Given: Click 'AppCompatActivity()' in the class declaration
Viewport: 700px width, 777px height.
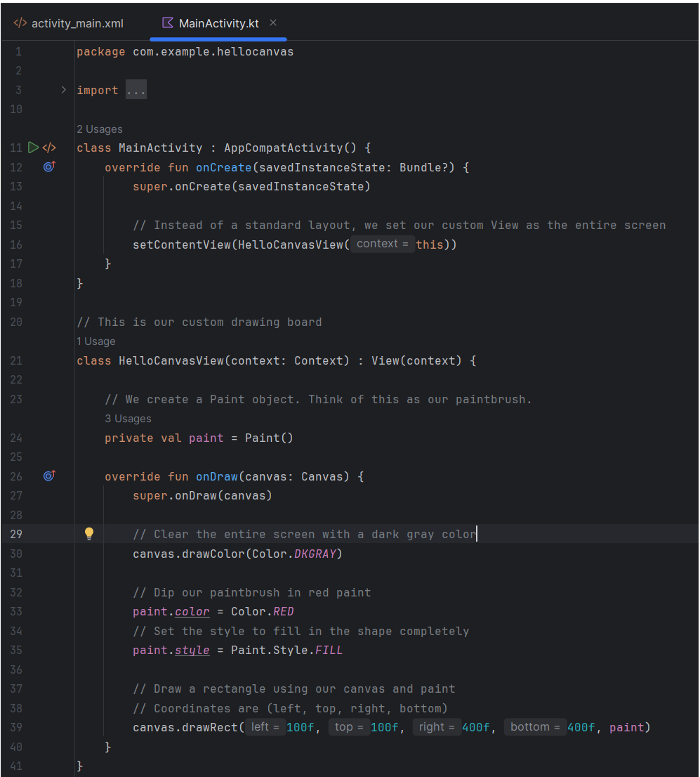Looking at the screenshot, I should pos(290,148).
